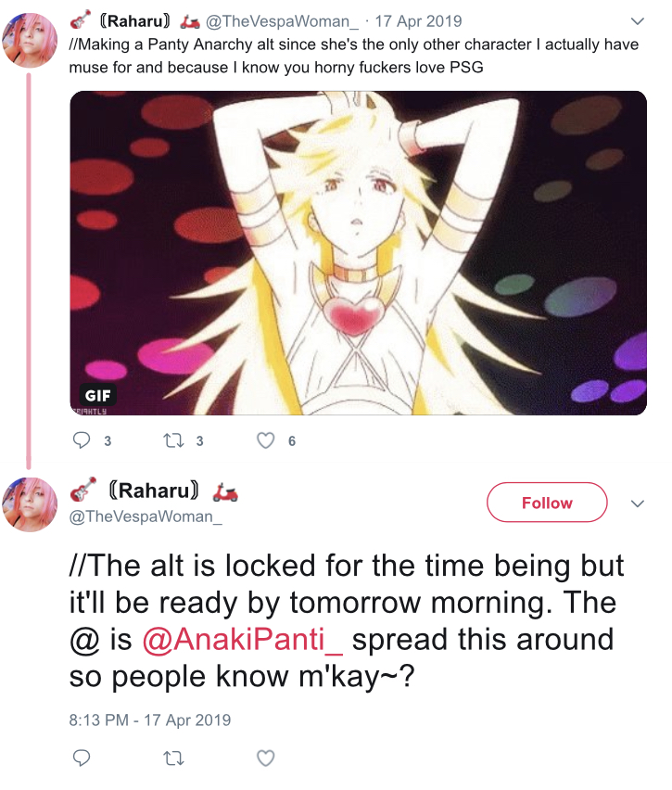The width and height of the screenshot is (672, 790).
Task: Follow the Raharu account
Action: point(547,503)
